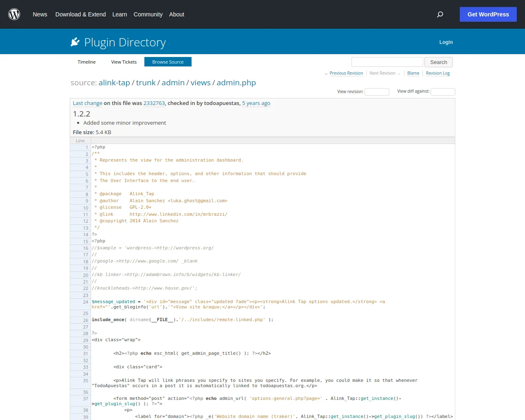Open the search magnifier icon

tap(440, 14)
